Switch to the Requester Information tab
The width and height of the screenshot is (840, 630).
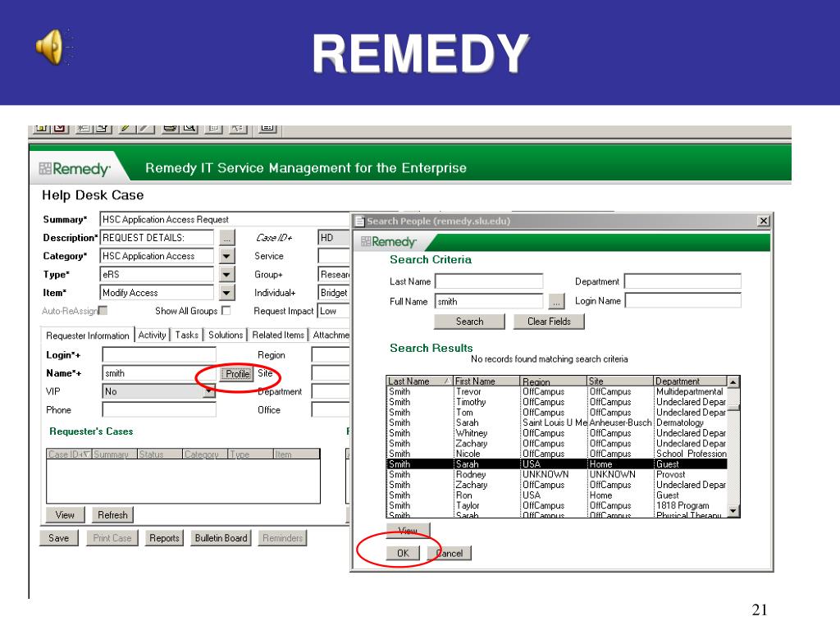87,336
